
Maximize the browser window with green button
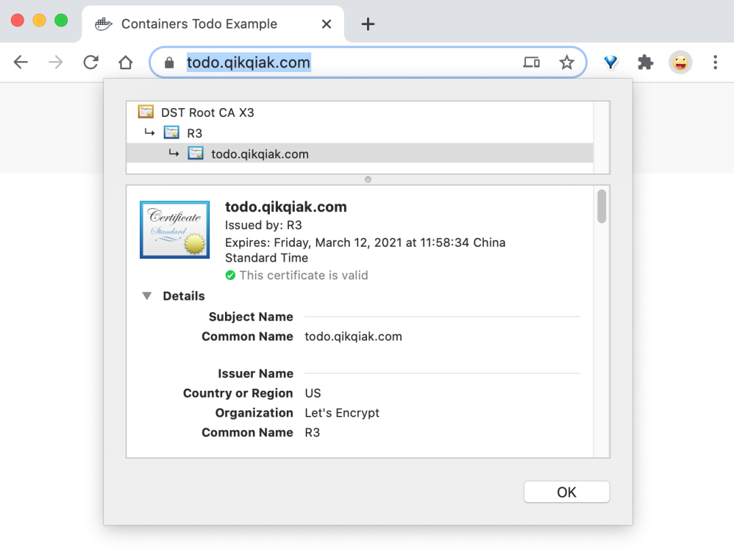[61, 20]
